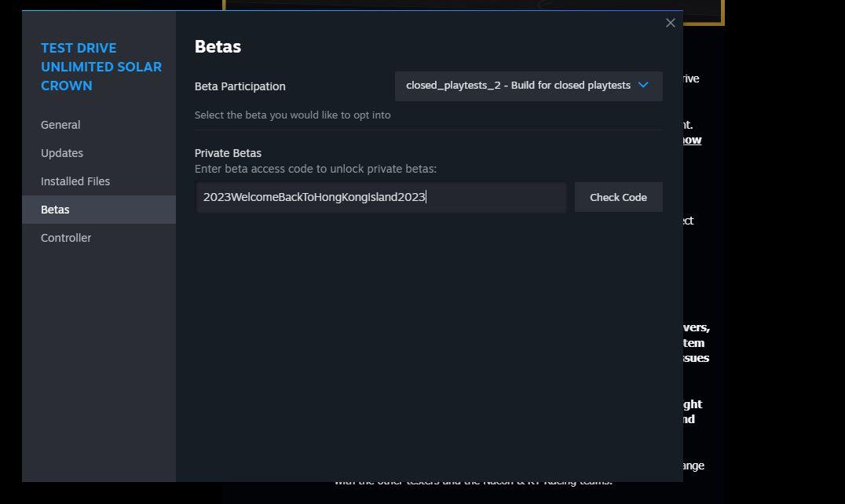Go to Installed Files section
Screen dimensions: 845x504
75,181
